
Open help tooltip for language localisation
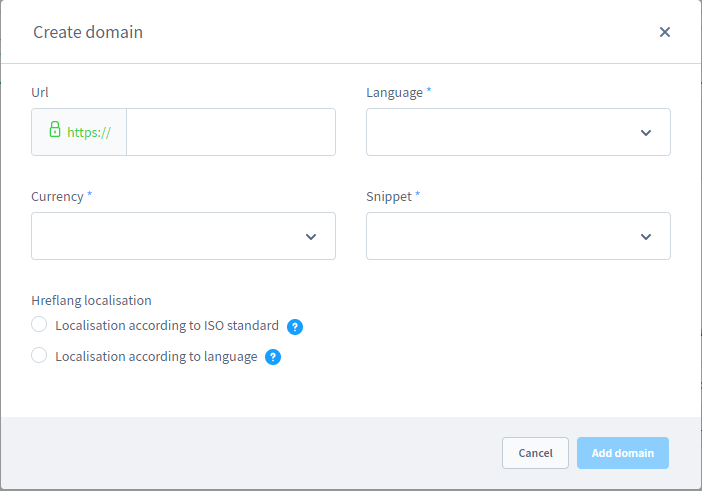tap(273, 357)
